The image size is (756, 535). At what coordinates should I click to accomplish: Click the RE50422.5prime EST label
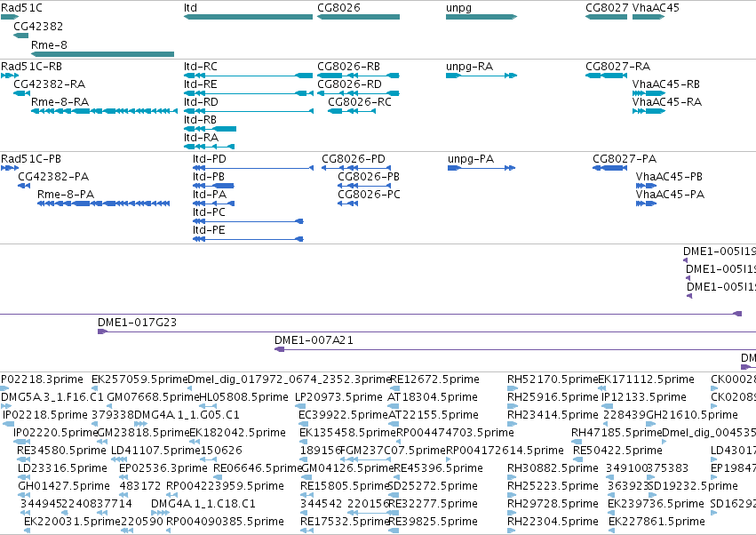pyautogui.click(x=617, y=451)
